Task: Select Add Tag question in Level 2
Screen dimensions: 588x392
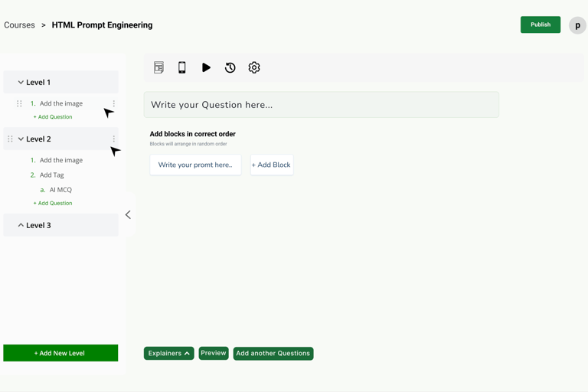Action: 52,175
